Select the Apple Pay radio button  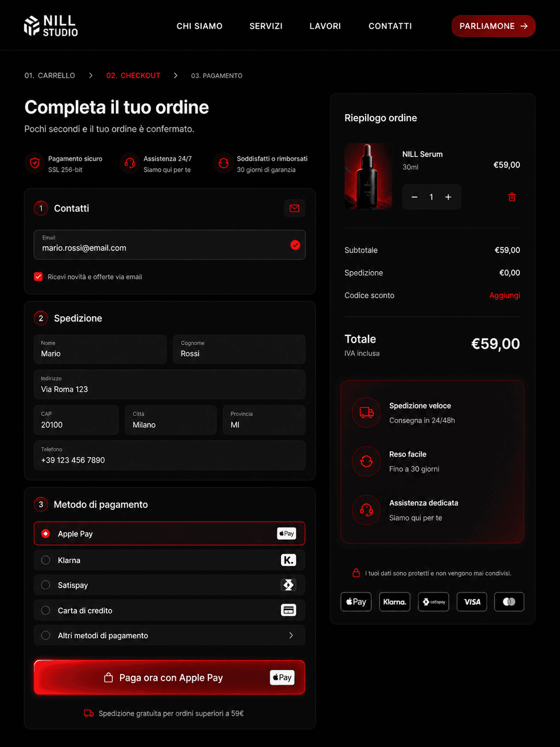(46, 533)
